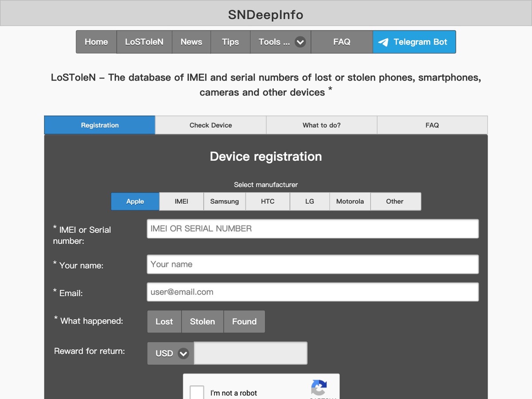
Task: Click the Select manufacturer label
Action: (266, 184)
